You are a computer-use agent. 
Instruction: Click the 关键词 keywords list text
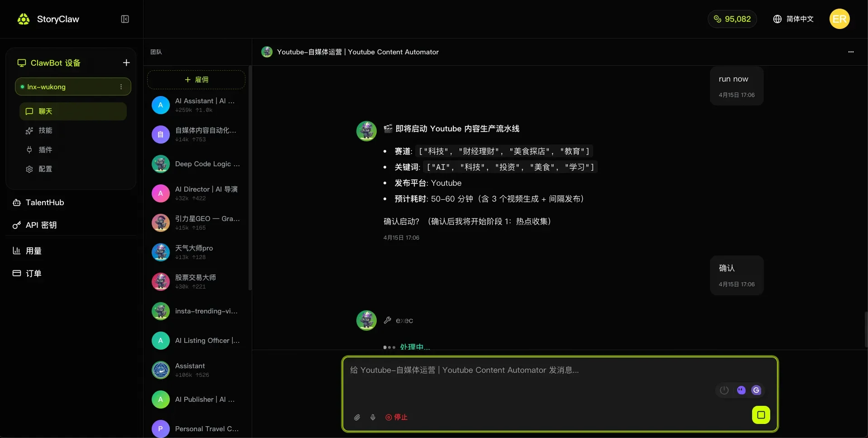point(496,167)
